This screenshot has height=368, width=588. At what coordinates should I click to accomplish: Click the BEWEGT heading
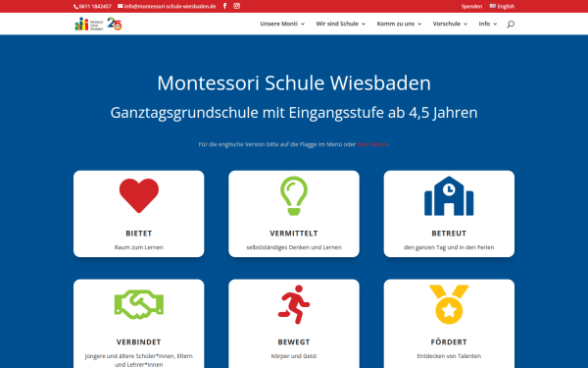[294, 342]
